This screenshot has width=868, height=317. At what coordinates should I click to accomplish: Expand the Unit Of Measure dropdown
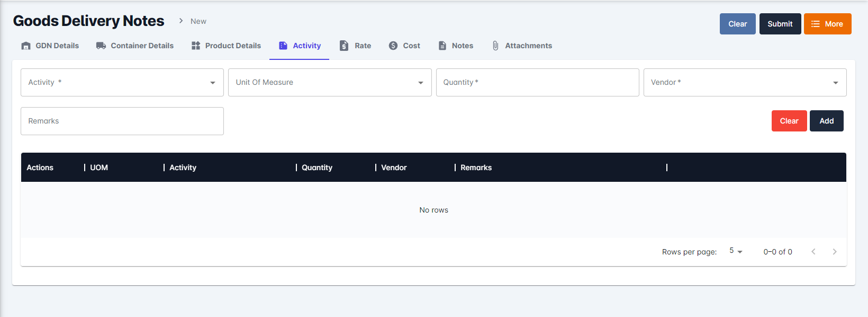pyautogui.click(x=329, y=82)
